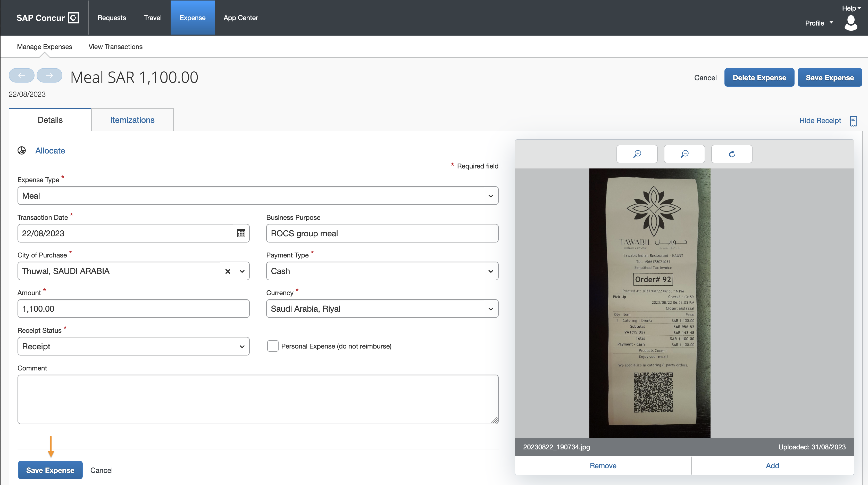The width and height of the screenshot is (868, 485).
Task: Open the App Center menu item
Action: 240,17
